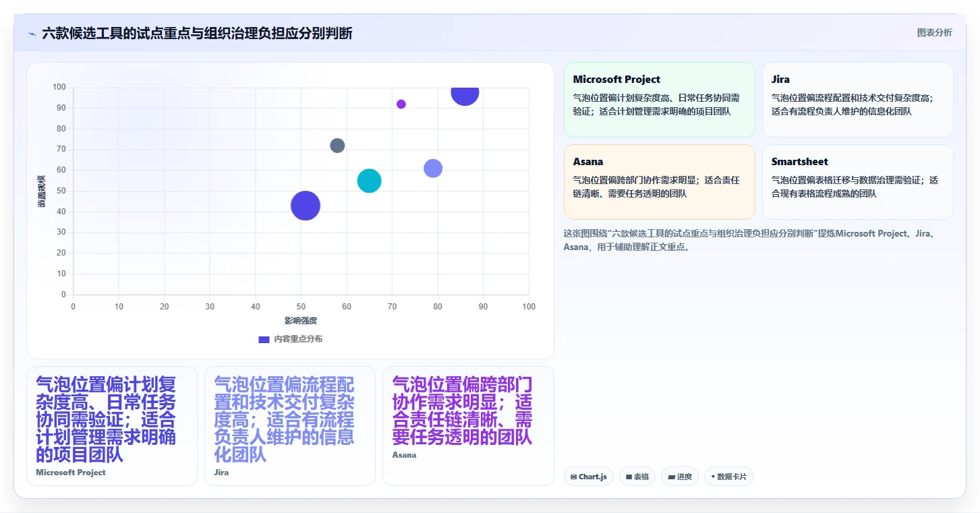Image resolution: width=980 pixels, height=513 pixels.
Task: Click the Jira label below the chart
Action: (x=221, y=473)
